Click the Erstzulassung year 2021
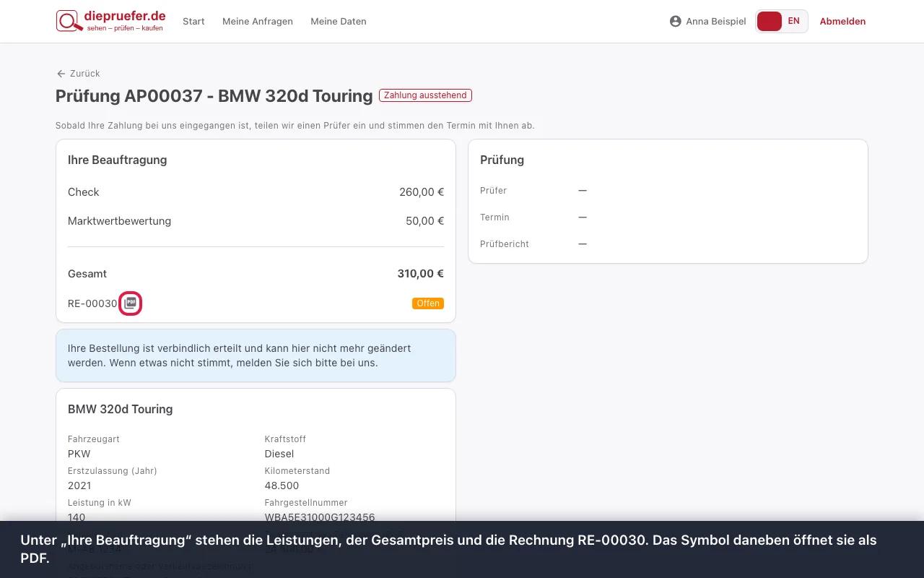The width and height of the screenshot is (924, 578). point(79,486)
